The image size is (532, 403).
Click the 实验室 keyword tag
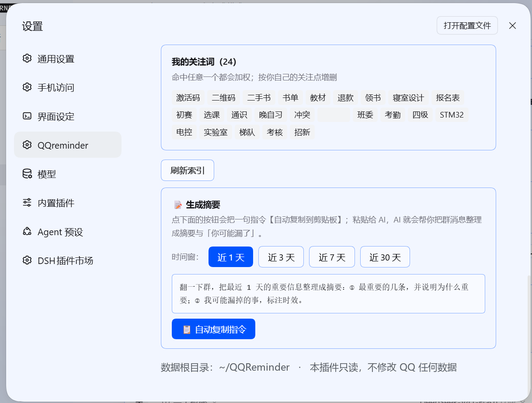click(216, 132)
